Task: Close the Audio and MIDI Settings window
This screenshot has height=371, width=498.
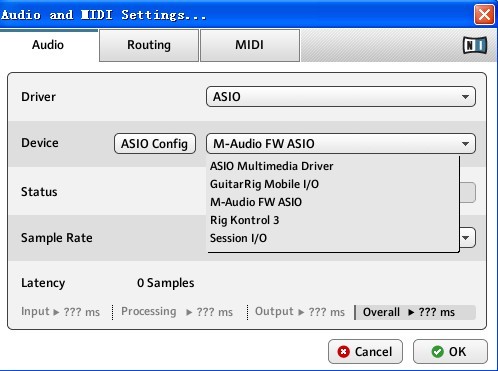Action: point(484,14)
